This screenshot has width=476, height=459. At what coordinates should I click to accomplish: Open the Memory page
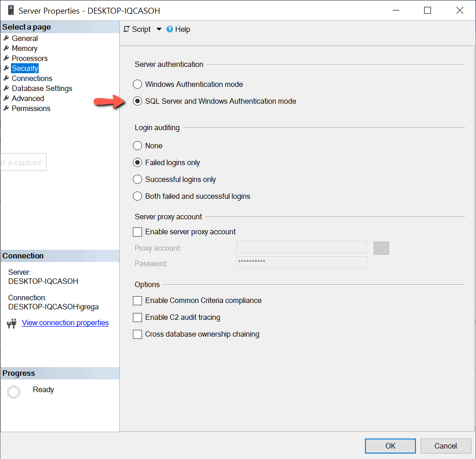tap(25, 48)
